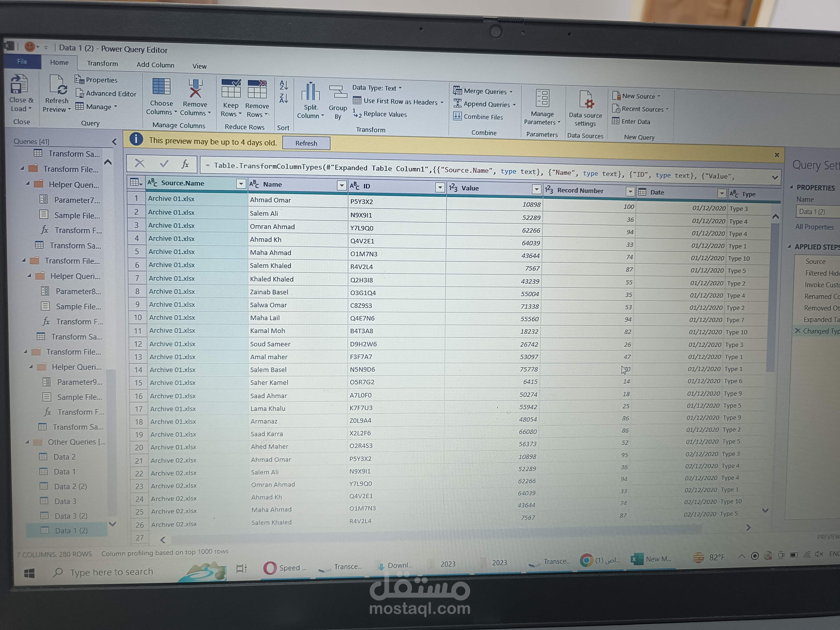840x630 pixels.
Task: Open the Windows Start menu
Action: 30,573
